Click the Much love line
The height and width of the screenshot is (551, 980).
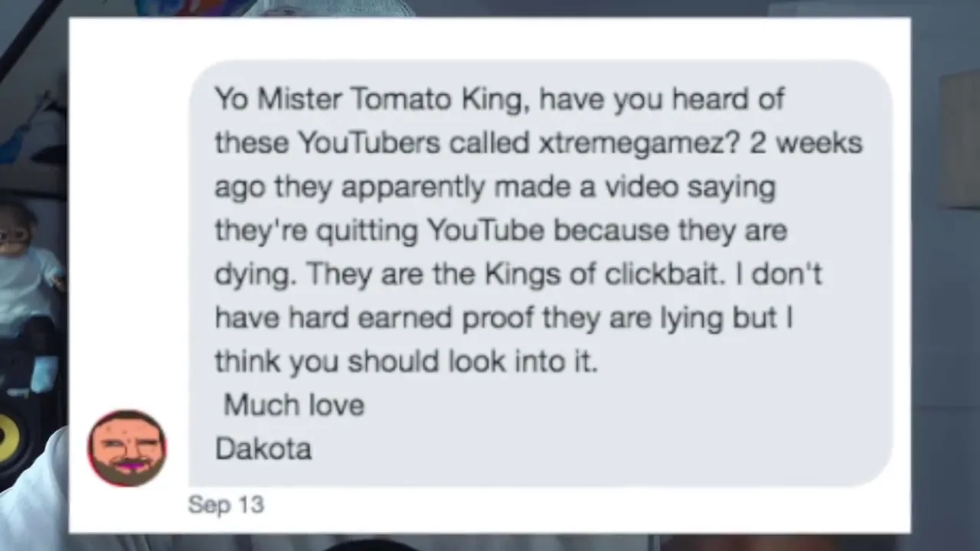click(x=294, y=405)
